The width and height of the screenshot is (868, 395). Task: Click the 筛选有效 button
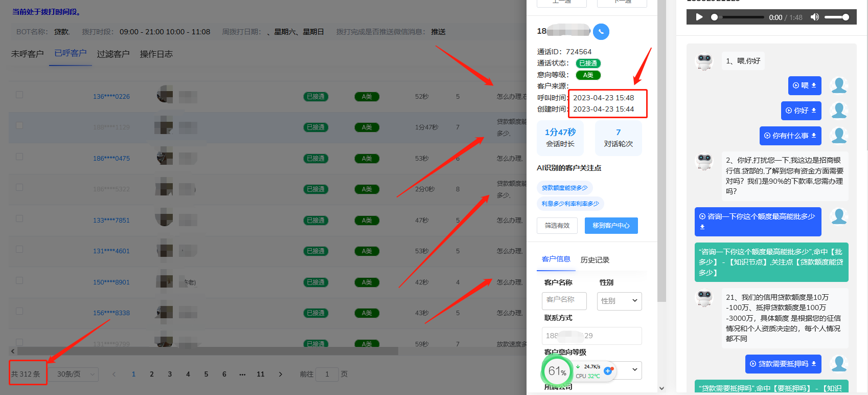click(x=557, y=226)
